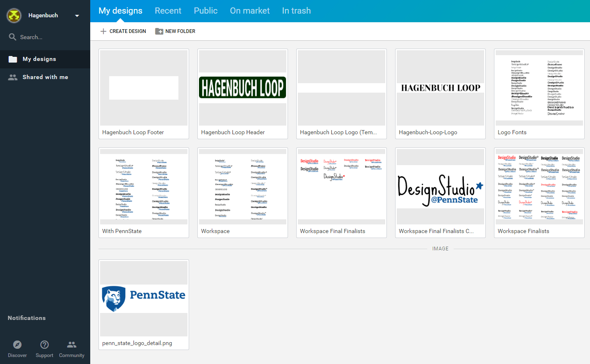590x364 pixels.
Task: Click the Workspace Finalists title text
Action: pos(523,231)
